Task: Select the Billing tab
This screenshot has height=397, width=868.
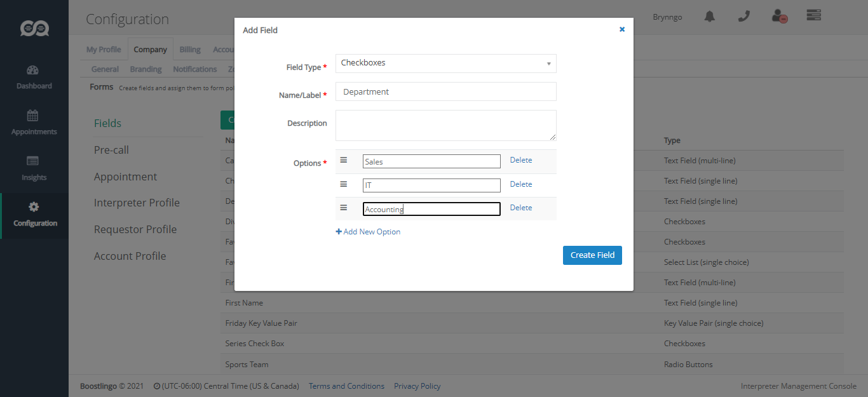Action: (190, 50)
